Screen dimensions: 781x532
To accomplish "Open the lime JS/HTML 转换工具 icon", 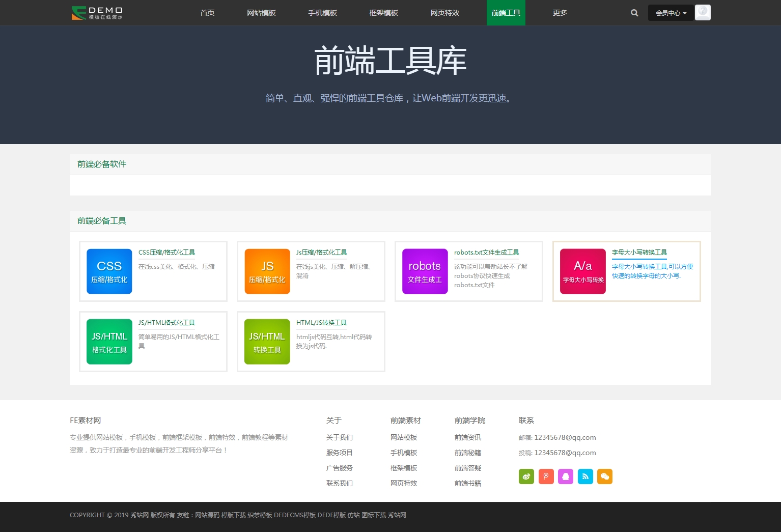I will click(x=267, y=342).
